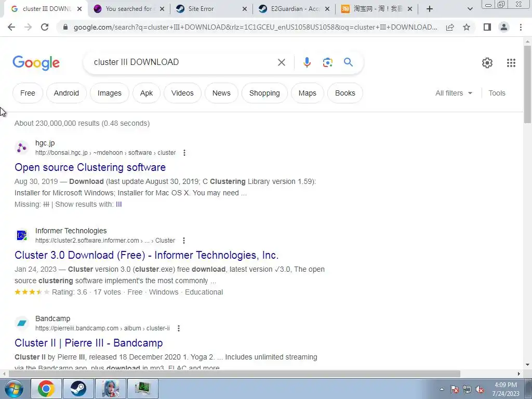Filter results by Books
The height and width of the screenshot is (399, 532).
point(345,93)
